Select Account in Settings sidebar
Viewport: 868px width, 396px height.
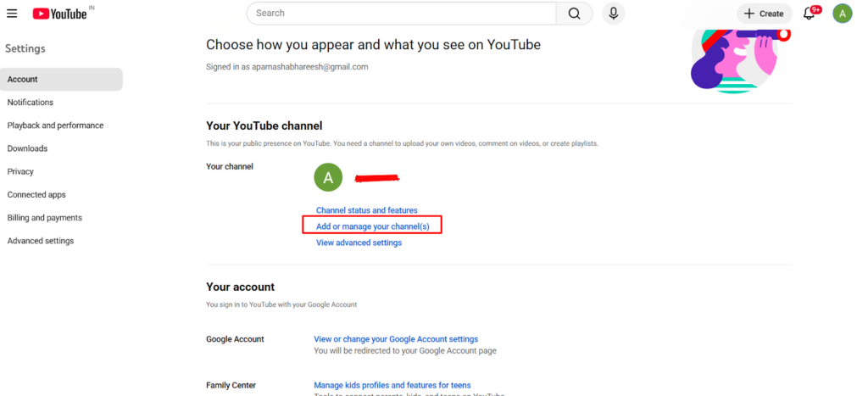point(61,79)
